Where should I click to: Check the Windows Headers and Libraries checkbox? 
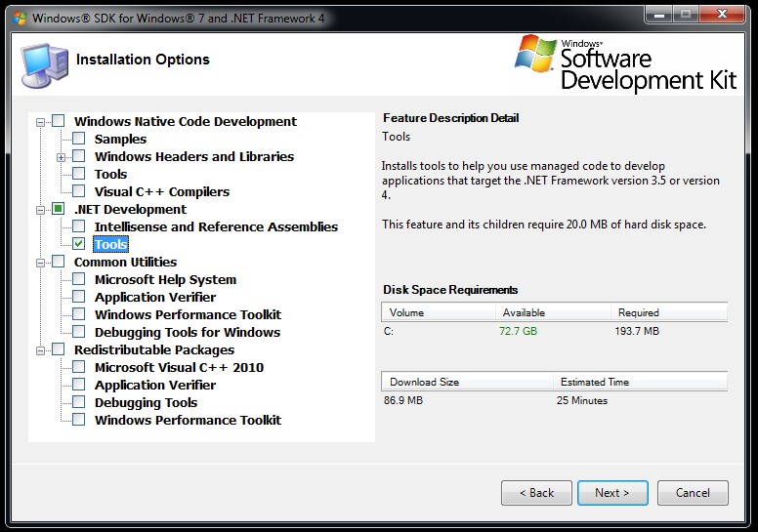[79, 156]
